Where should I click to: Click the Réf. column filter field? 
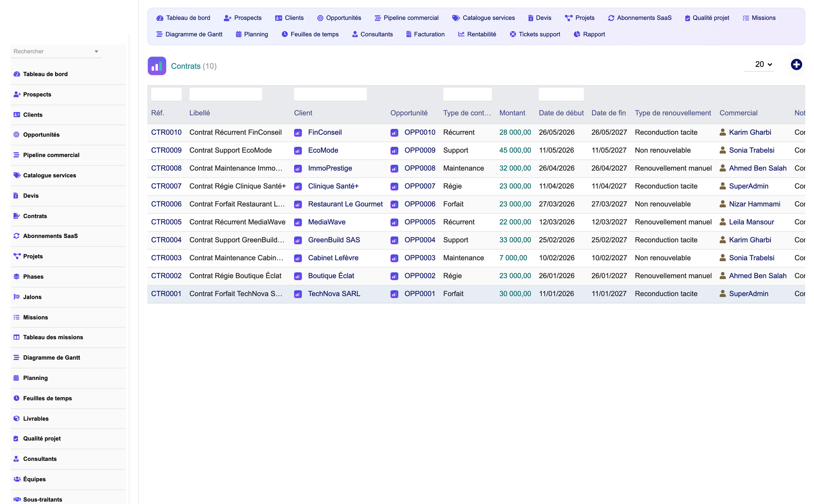(x=166, y=94)
